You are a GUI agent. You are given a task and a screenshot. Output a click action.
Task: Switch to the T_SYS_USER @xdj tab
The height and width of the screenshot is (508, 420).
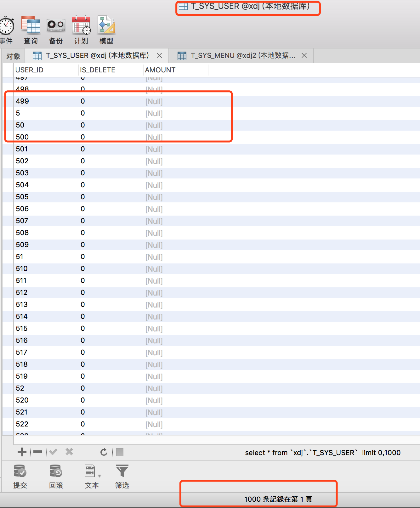[x=97, y=56]
